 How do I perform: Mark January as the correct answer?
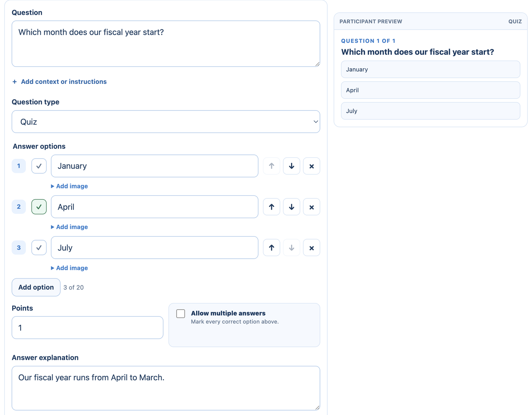coord(39,166)
